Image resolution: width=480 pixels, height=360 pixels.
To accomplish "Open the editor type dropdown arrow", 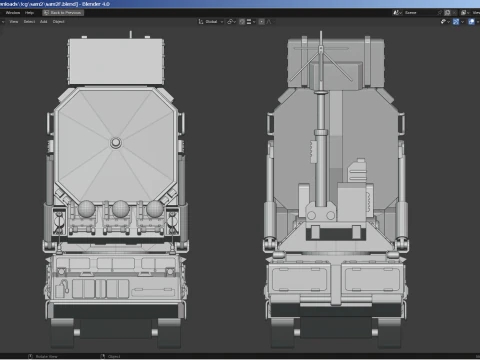I will (3, 22).
